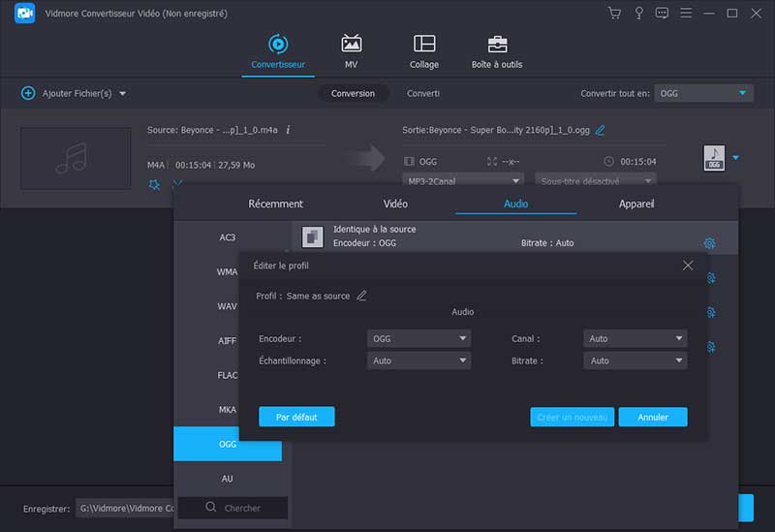Expand the Encodeur dropdown
Image resolution: width=775 pixels, height=532 pixels.
(x=418, y=338)
